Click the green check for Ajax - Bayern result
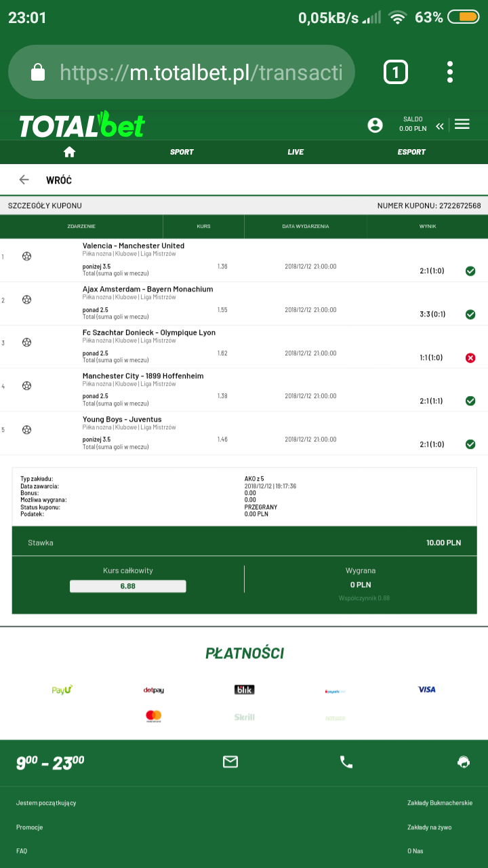This screenshot has width=488, height=868. pos(470,315)
